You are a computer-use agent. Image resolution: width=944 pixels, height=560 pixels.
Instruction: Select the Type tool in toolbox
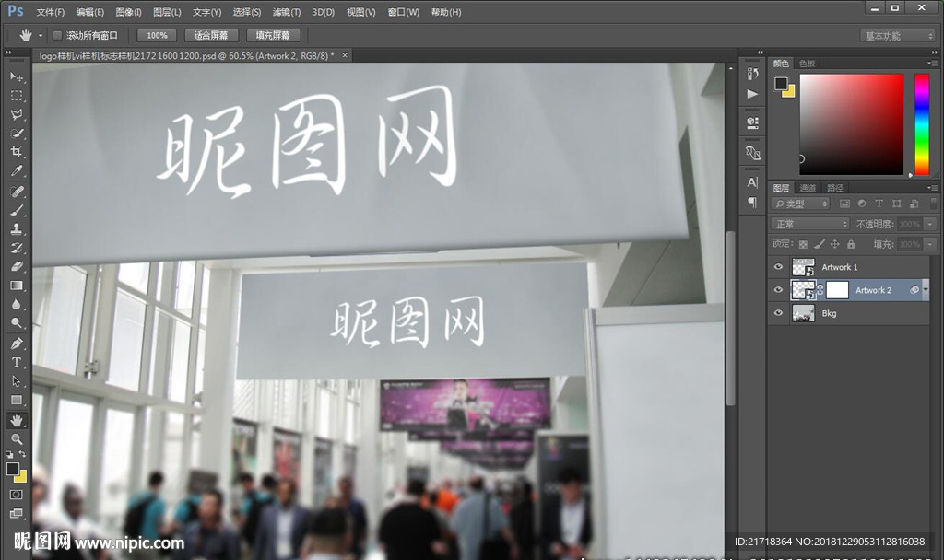17,362
